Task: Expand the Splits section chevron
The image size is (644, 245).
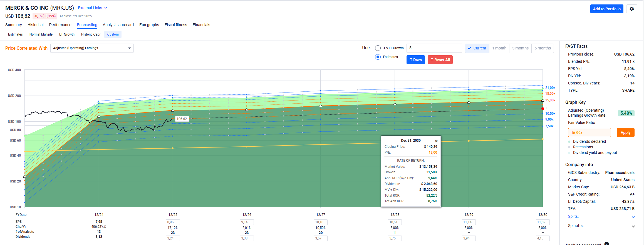Action: pos(633,217)
